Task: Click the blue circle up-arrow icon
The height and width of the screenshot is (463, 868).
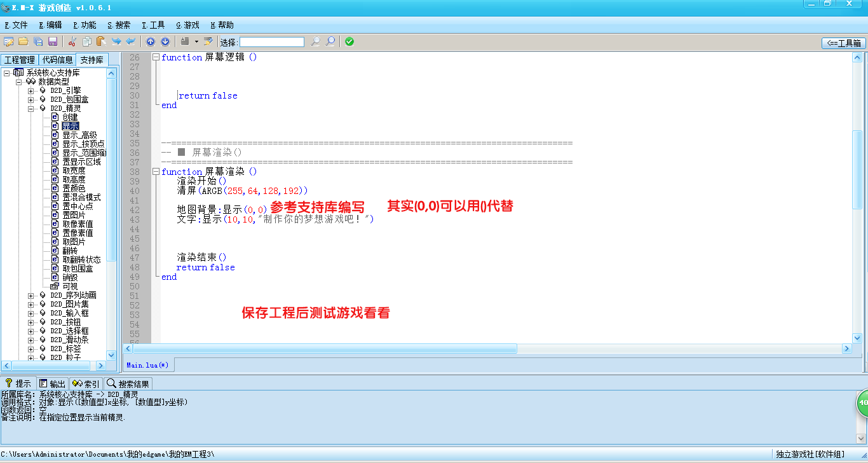Action: pyautogui.click(x=151, y=42)
